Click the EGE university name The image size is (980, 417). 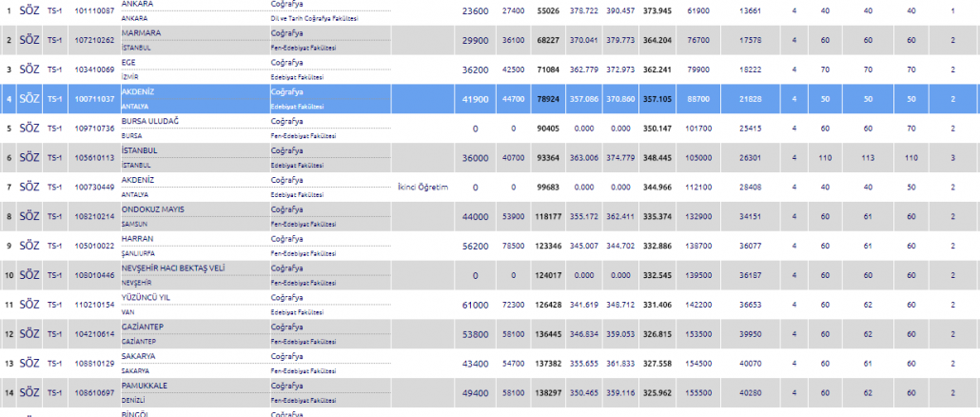[129, 62]
